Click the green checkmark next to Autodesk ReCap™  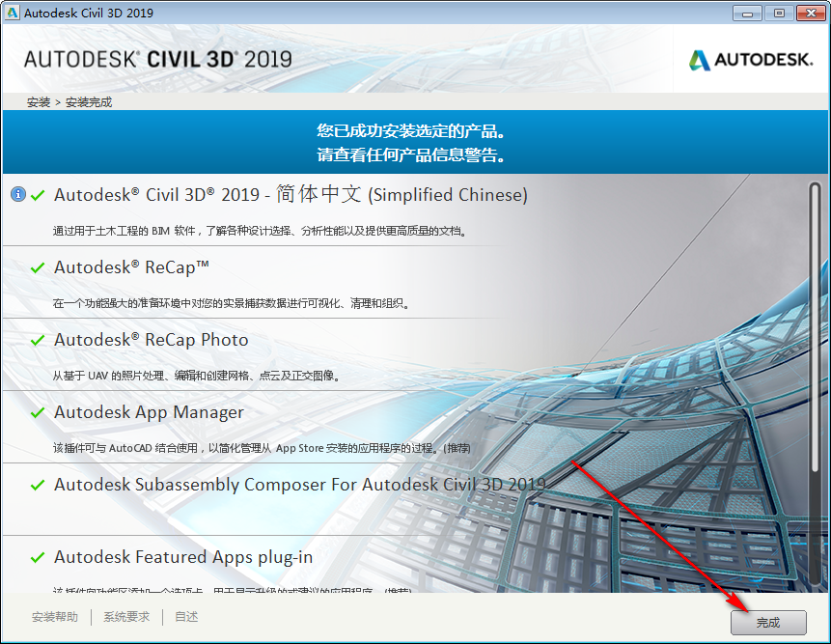pos(38,267)
